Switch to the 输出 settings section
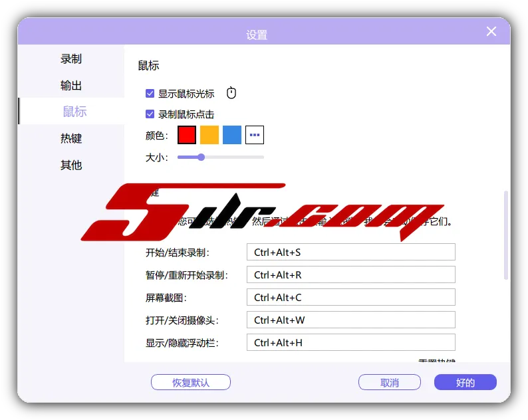Screen dimensions: 528x420 71,85
